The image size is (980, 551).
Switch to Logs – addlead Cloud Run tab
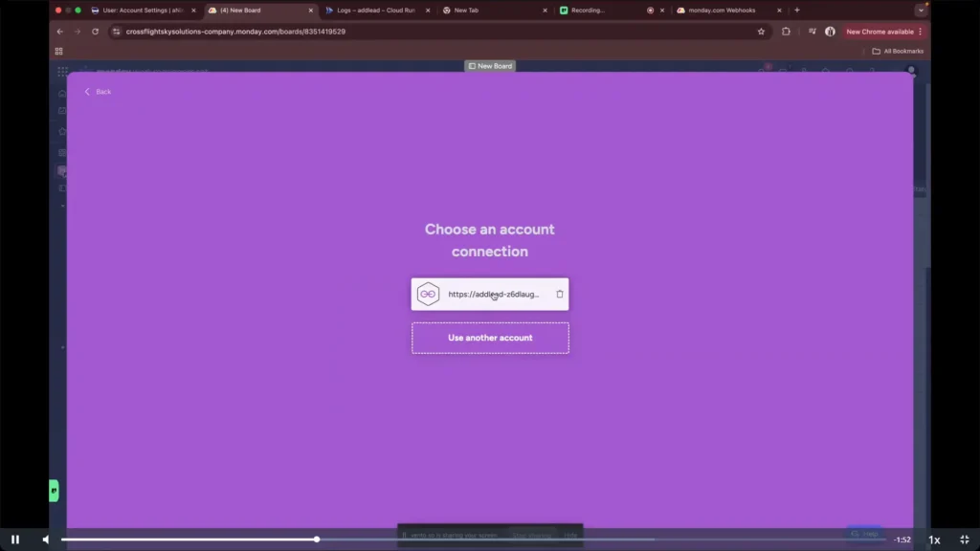pos(375,11)
